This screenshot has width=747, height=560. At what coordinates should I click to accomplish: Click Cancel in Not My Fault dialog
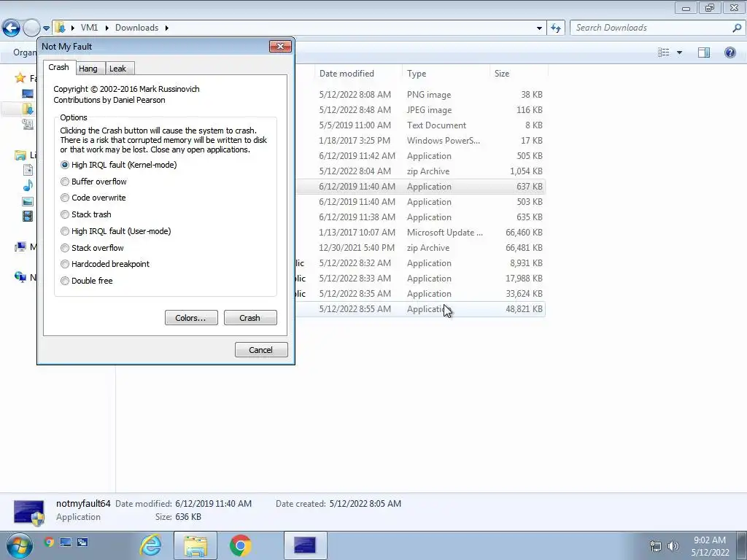click(x=261, y=349)
